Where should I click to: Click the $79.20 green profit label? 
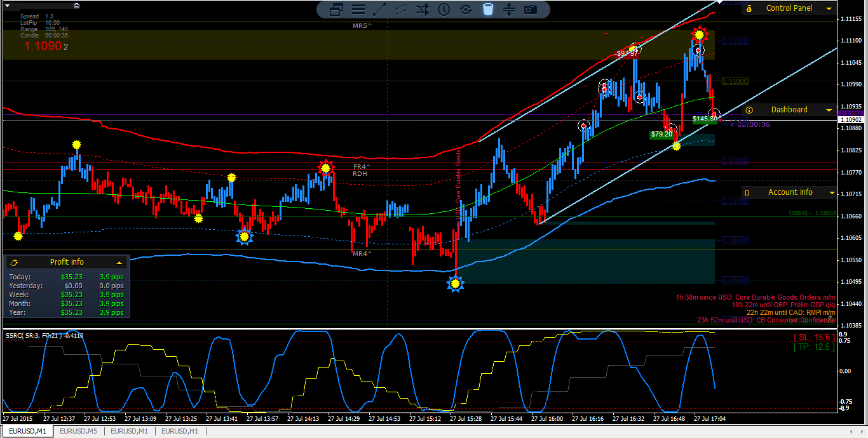[661, 135]
